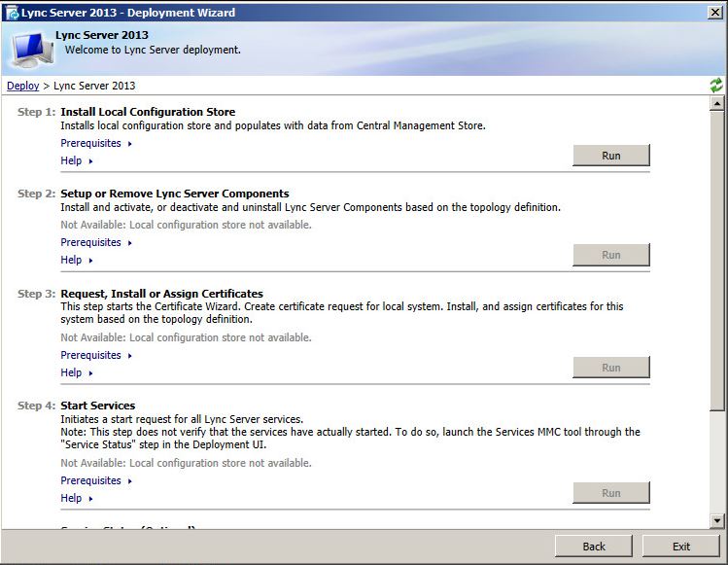Click the 'Step 4:' label
Image resolution: width=728 pixels, height=565 pixels.
36,406
